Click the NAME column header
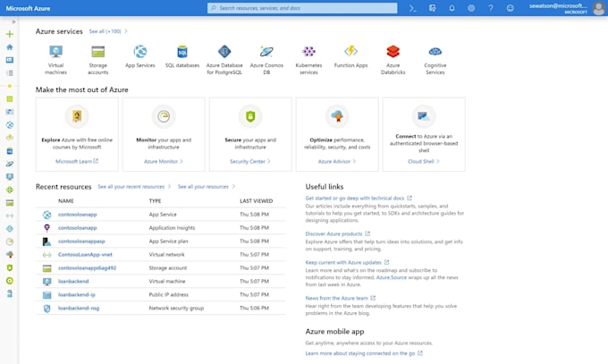The image size is (608, 364). pyautogui.click(x=66, y=201)
